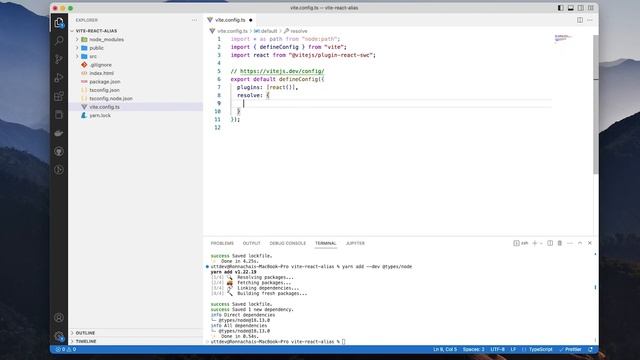Open the new terminal launch profile dropdown

tap(541, 243)
